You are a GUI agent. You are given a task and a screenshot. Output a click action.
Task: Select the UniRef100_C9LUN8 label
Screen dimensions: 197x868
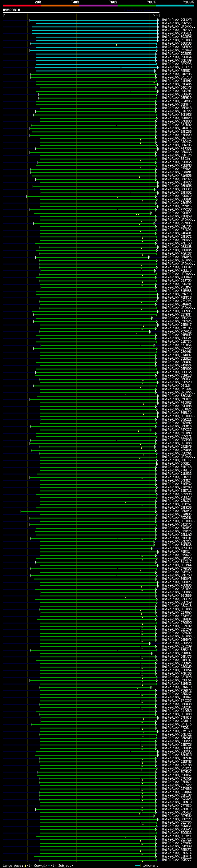tap(177, 406)
